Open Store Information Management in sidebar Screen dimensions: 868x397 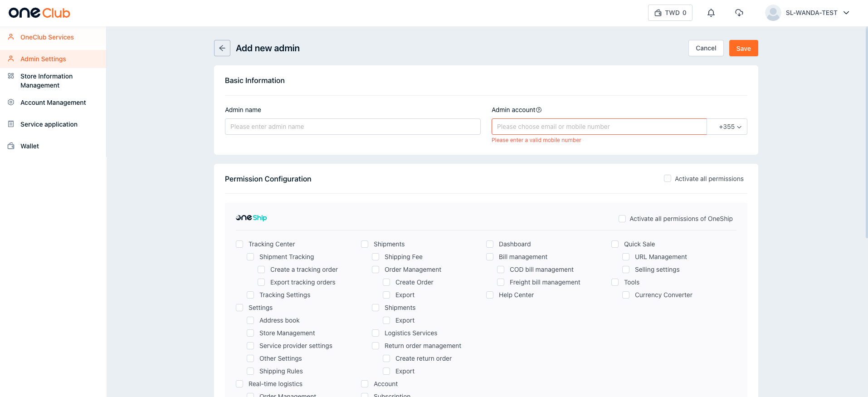46,81
